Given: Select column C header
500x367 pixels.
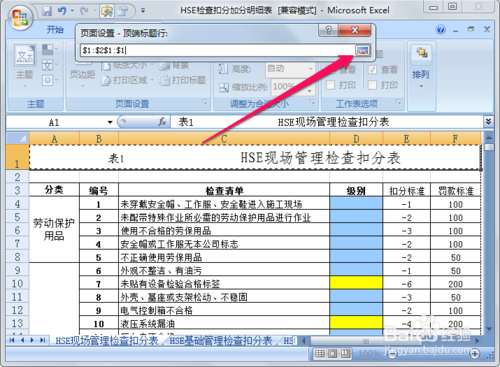Looking at the screenshot, I should (224, 138).
